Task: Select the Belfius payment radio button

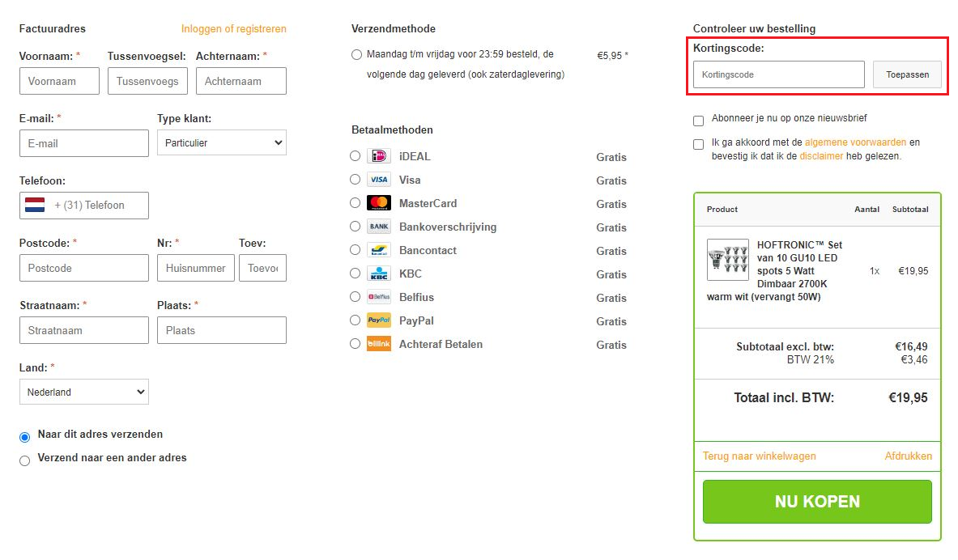Action: pos(355,297)
